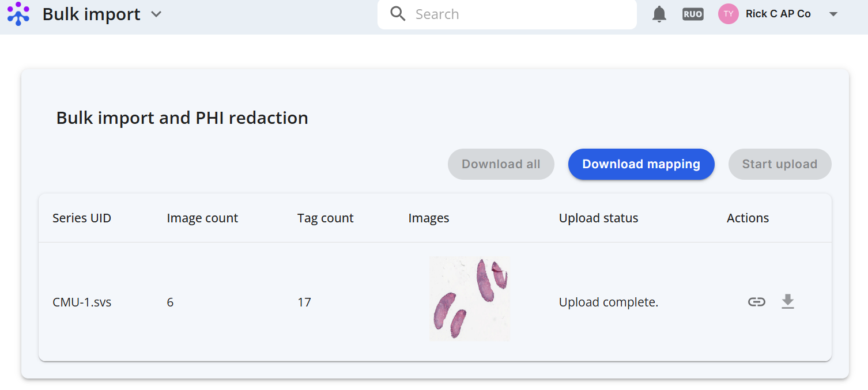Click the Download all button

coord(501,164)
